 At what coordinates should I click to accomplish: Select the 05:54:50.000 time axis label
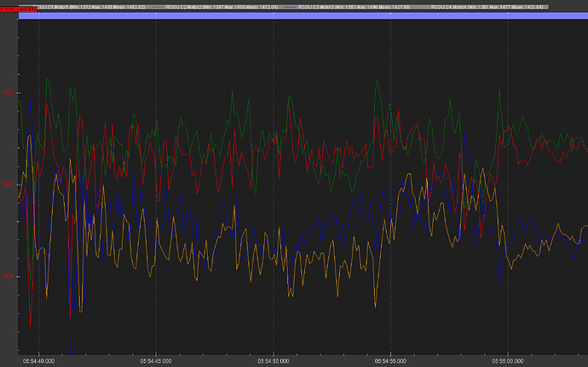pos(273,360)
